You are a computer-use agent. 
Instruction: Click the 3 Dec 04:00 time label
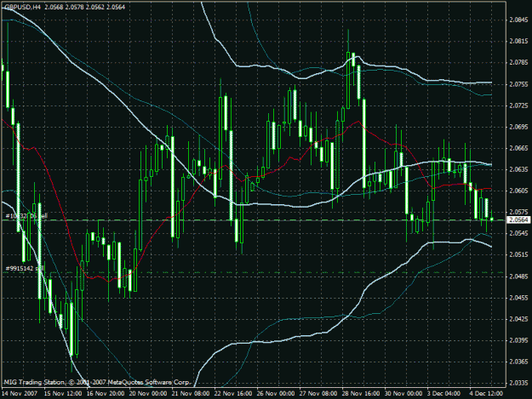tap(444, 394)
